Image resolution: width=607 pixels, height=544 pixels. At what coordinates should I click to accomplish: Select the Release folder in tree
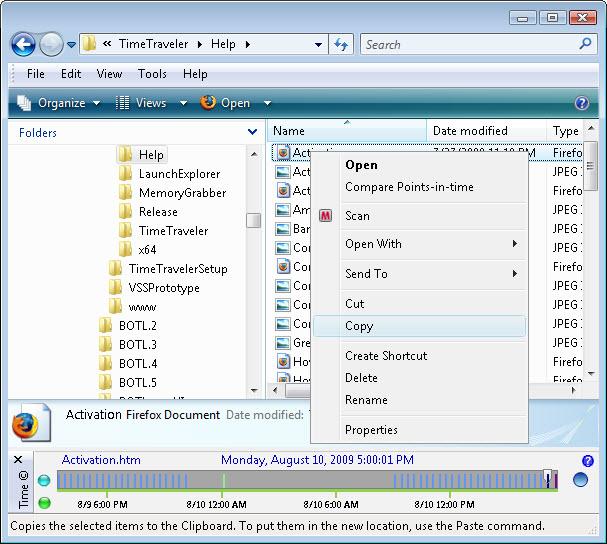[158, 211]
